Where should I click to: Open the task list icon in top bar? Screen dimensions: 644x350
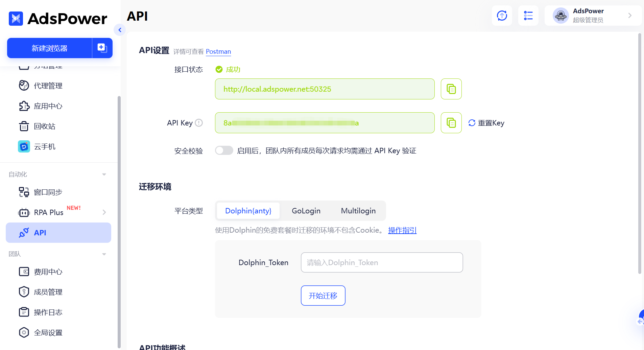pyautogui.click(x=528, y=16)
